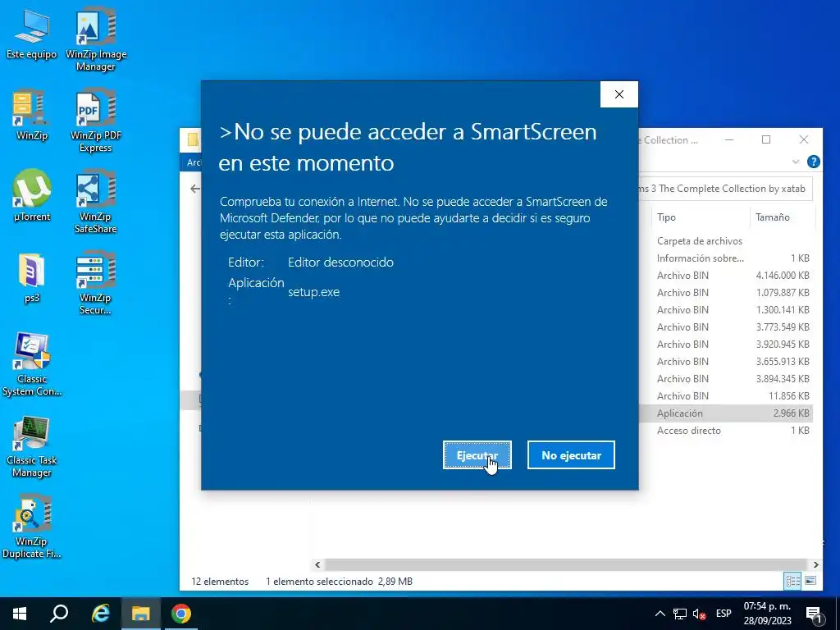This screenshot has width=840, height=630.
Task: Switch Explorer to details view icon
Action: click(793, 581)
